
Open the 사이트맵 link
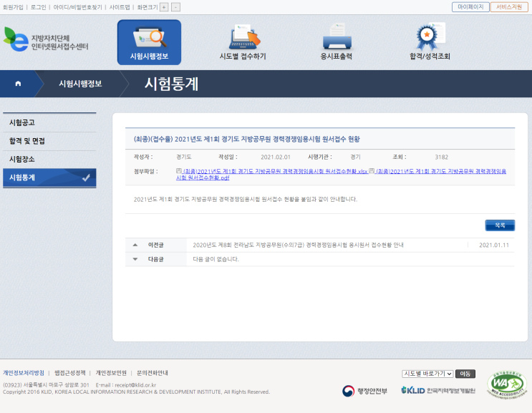120,7
